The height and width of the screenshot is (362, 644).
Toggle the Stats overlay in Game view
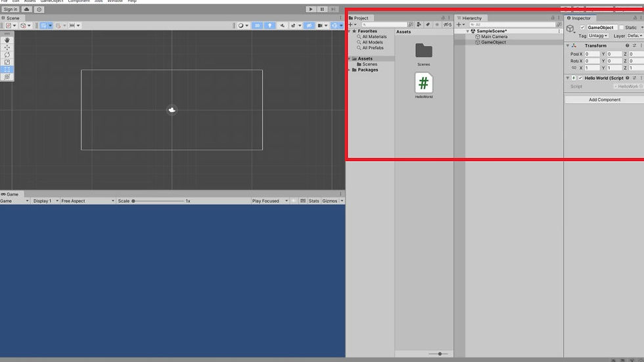point(314,201)
